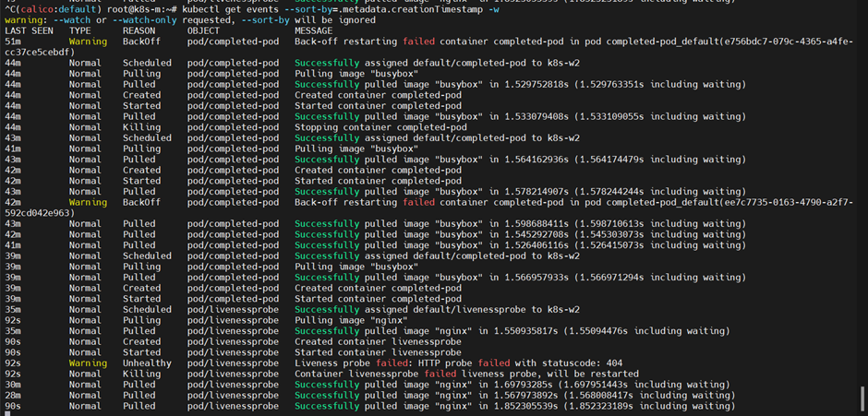This screenshot has height=416, width=868.
Task: Click 'Pulling image "nginx"' message
Action: (351, 320)
